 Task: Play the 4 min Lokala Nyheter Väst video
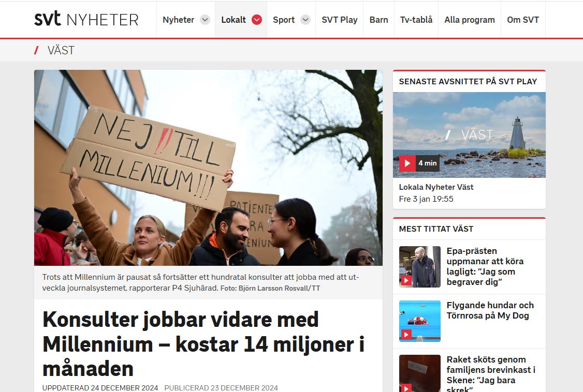pyautogui.click(x=407, y=163)
